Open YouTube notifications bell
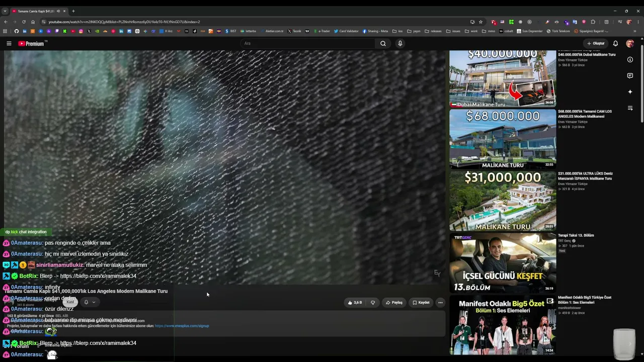 point(615,44)
